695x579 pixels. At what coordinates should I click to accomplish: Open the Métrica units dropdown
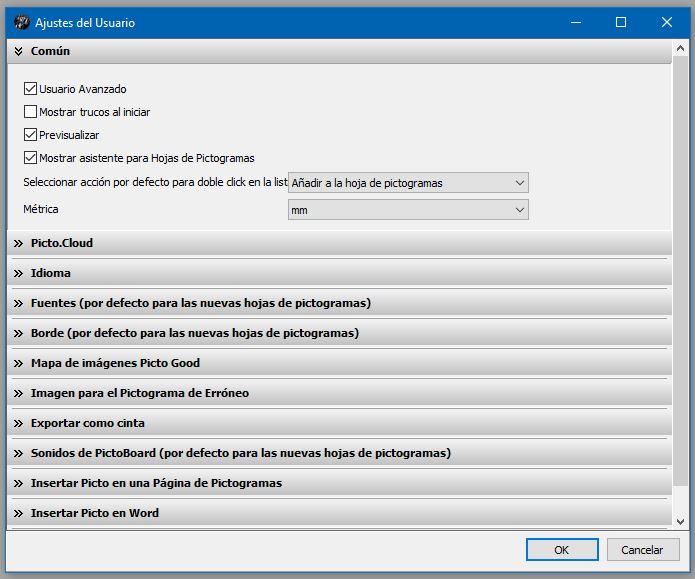(408, 210)
